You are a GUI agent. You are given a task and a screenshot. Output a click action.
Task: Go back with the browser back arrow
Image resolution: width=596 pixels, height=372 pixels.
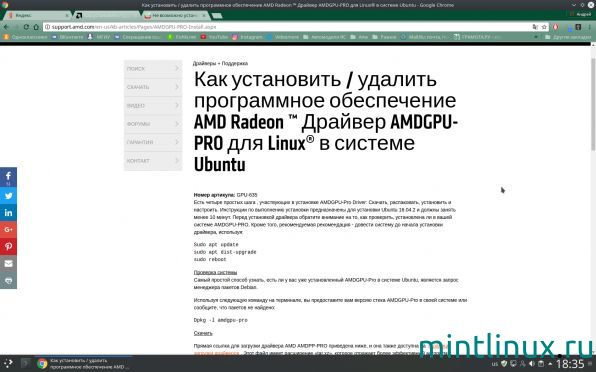[6, 27]
